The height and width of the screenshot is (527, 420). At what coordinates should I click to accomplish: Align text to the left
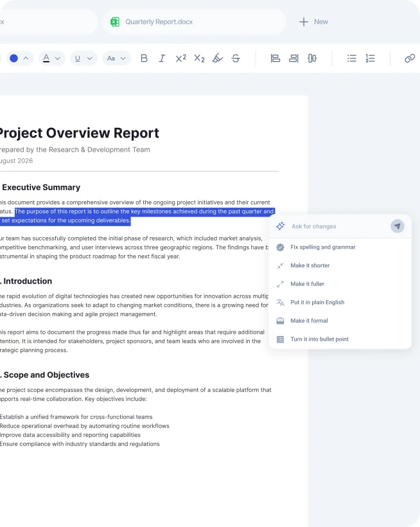(276, 58)
